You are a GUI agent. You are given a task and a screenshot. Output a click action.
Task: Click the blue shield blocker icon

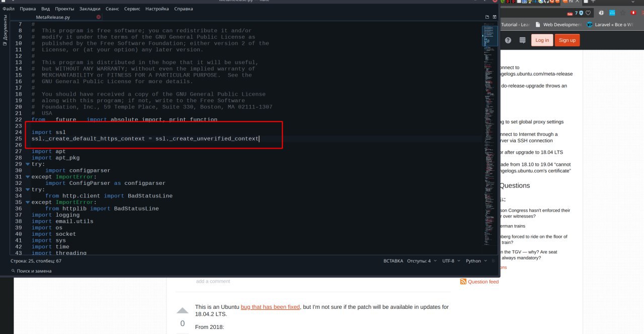581,13
